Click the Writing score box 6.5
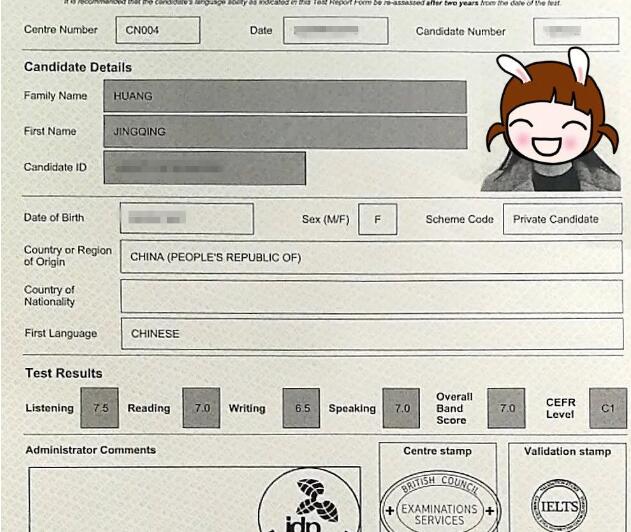631x532 pixels. 301,408
